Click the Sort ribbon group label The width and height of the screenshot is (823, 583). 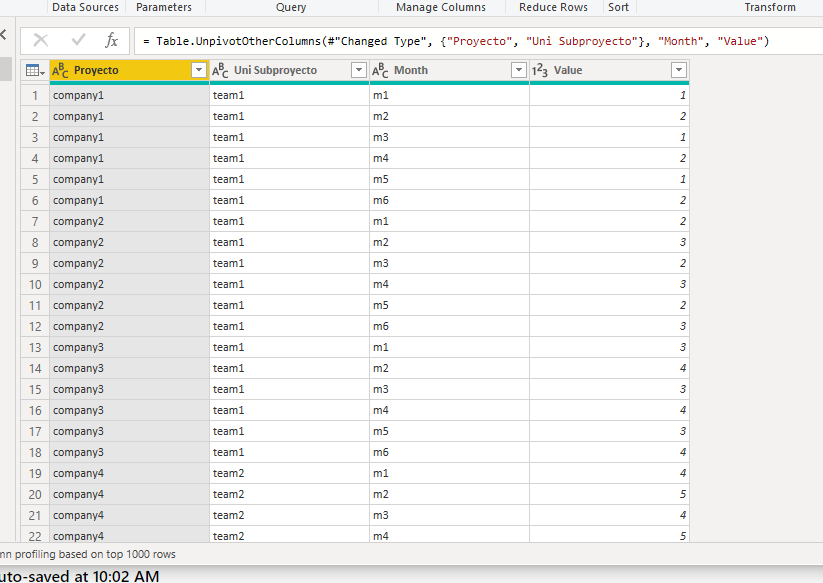(618, 7)
